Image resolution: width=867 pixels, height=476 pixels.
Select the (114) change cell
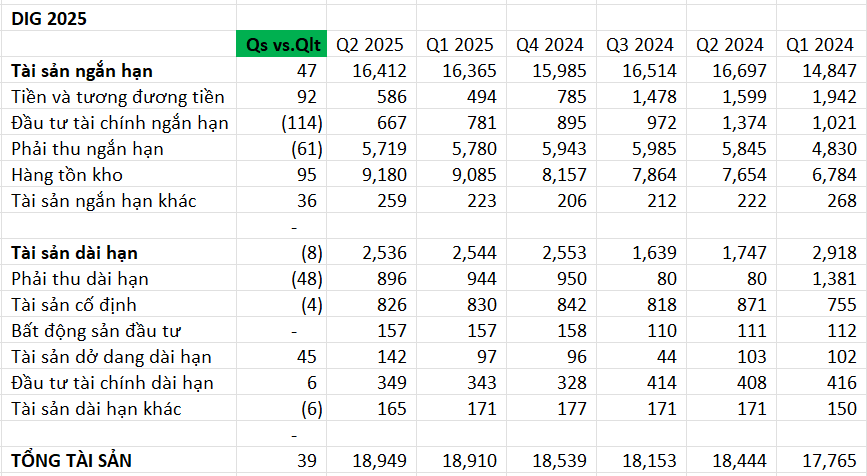pos(281,123)
